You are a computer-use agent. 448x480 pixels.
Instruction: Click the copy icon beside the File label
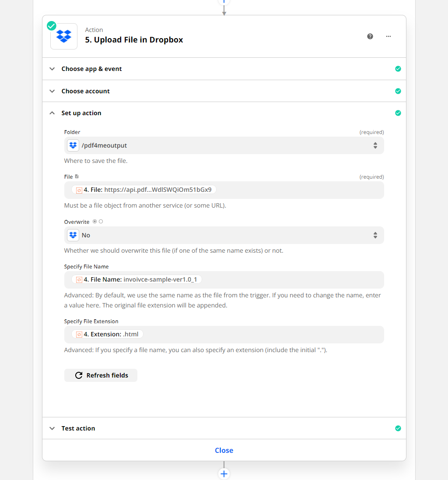pos(77,176)
